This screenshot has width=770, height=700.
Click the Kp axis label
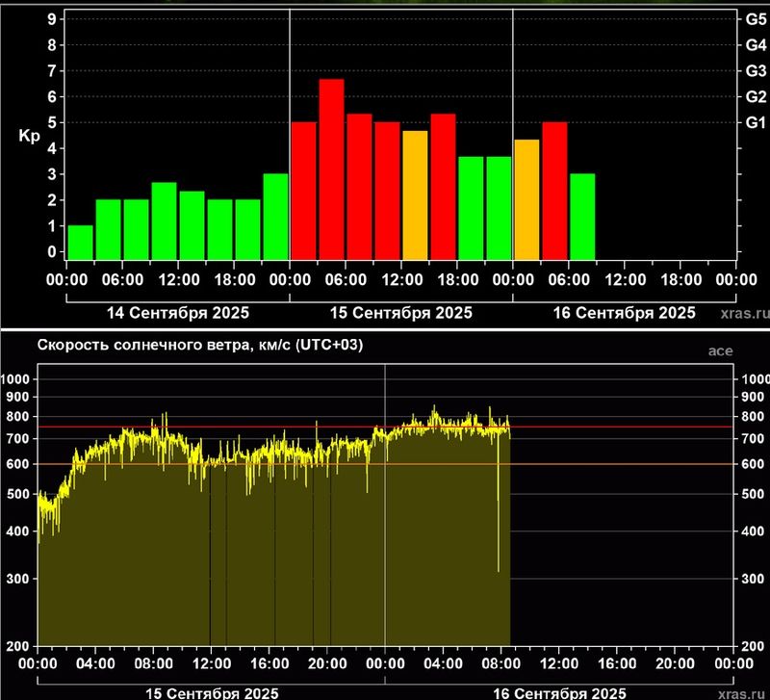point(29,136)
